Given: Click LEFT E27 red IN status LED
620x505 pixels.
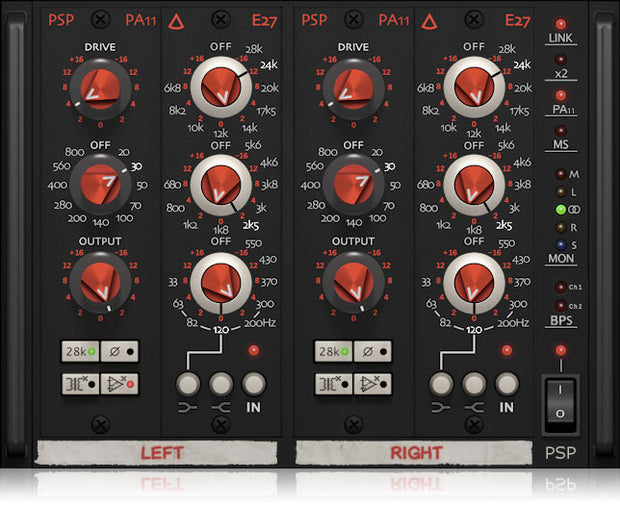Looking at the screenshot, I should [253, 350].
